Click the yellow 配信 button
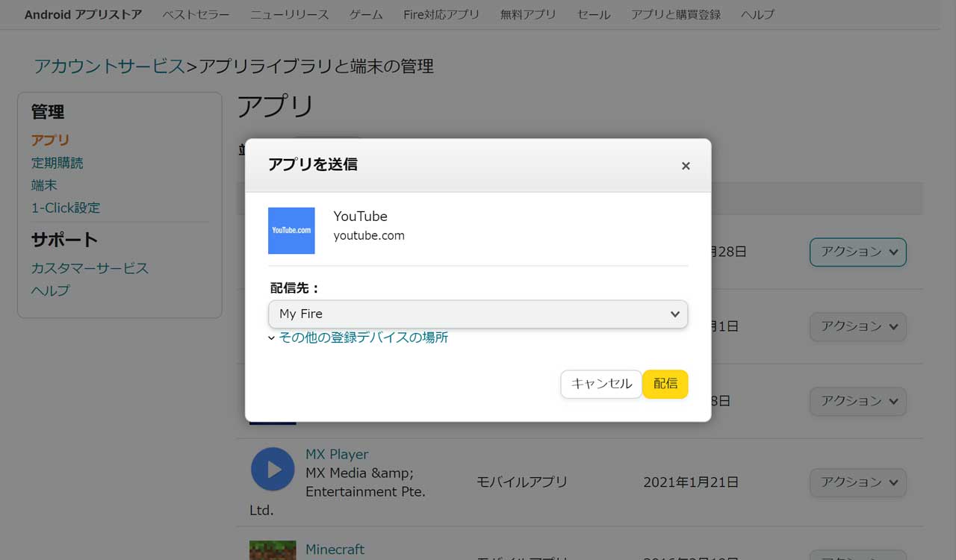Viewport: 956px width, 560px height. coord(665,384)
